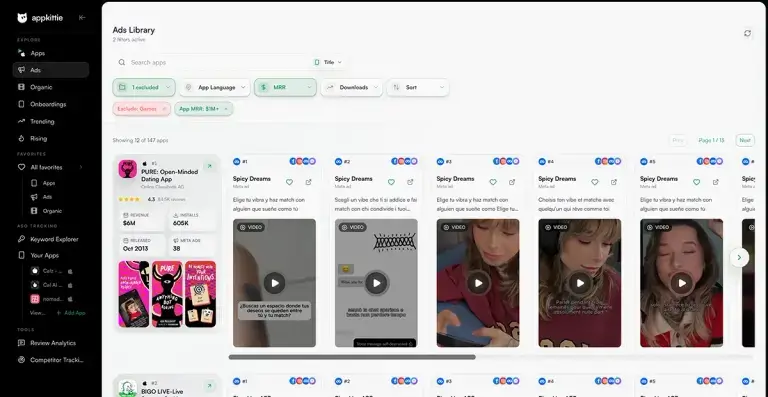768x397 pixels.
Task: Click the $6M revenue value
Action: 129,223
